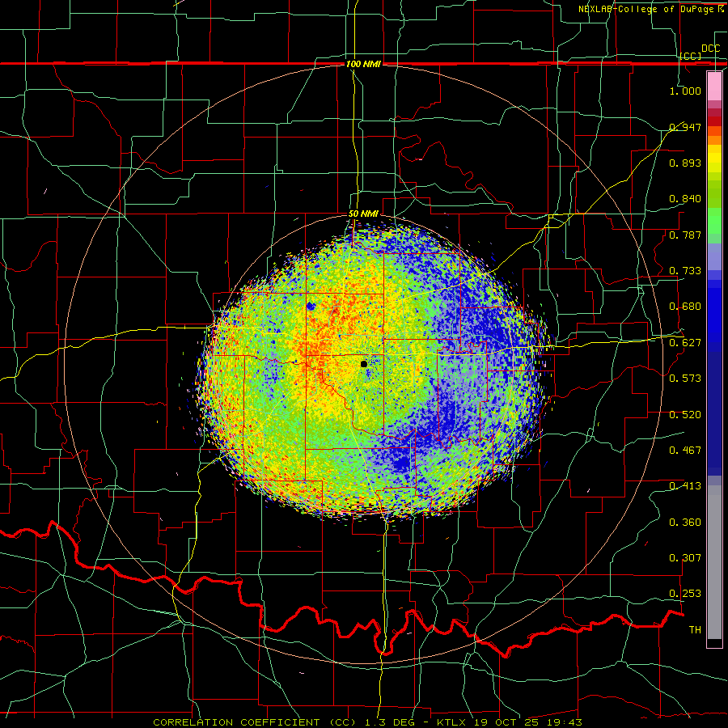
Task: Select the 0.733 value on the color scale
Action: click(685, 271)
